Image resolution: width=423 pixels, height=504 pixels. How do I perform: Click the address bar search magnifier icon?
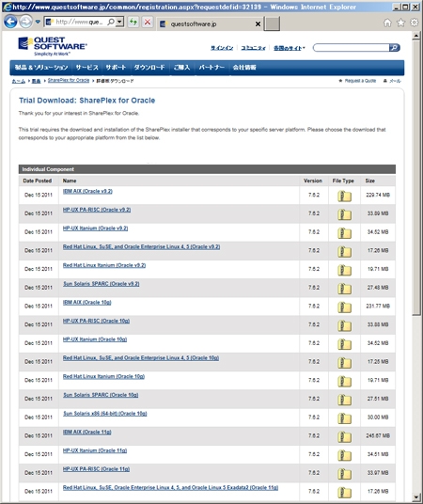pyautogui.click(x=111, y=22)
